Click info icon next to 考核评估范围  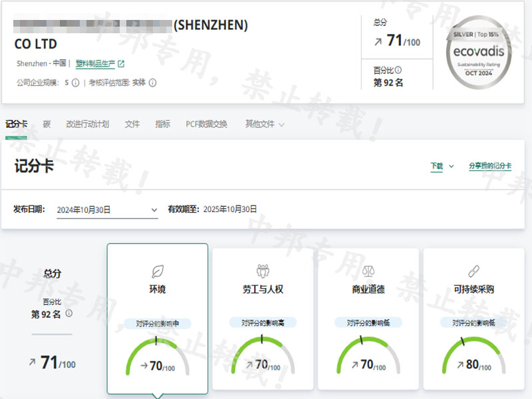coord(152,83)
